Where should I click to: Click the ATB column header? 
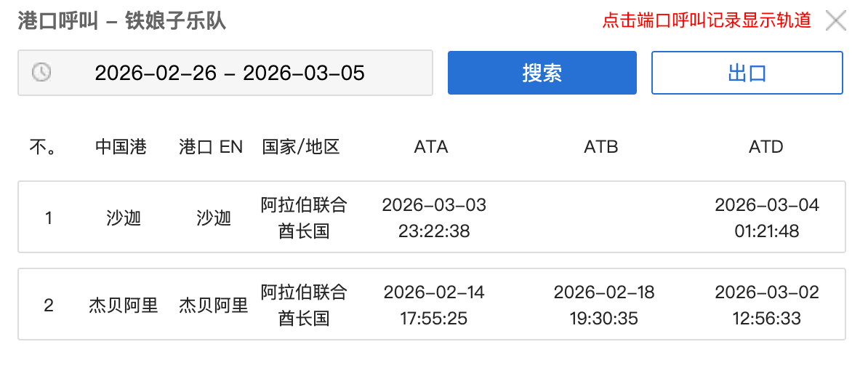point(600,147)
